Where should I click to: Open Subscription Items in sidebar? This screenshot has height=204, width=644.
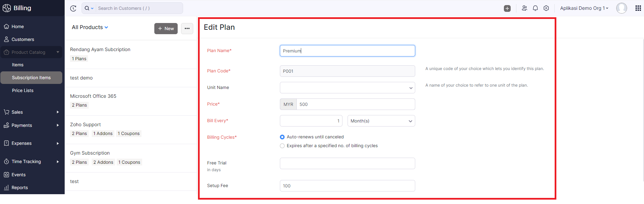31,77
